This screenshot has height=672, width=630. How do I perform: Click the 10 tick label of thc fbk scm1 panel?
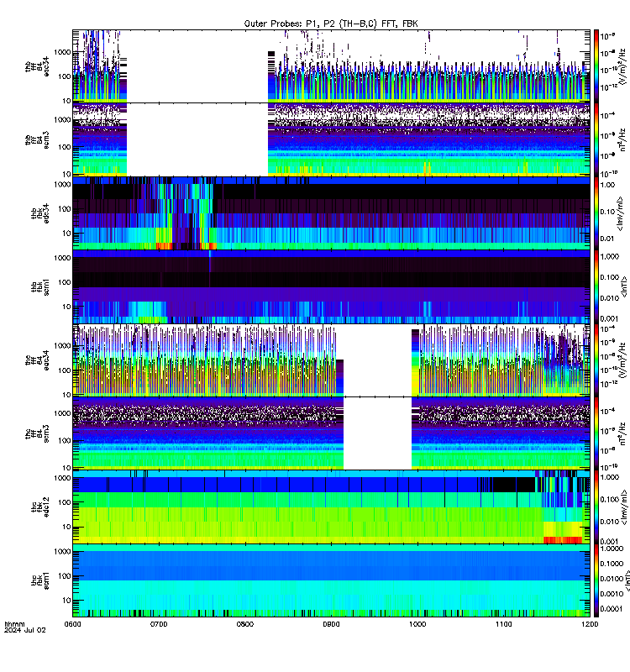pyautogui.click(x=67, y=600)
